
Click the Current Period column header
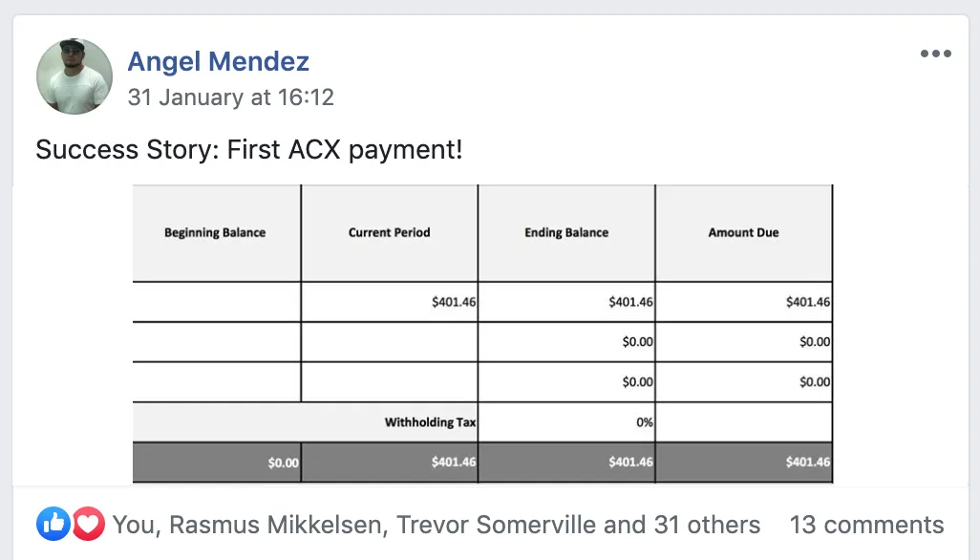tap(390, 232)
